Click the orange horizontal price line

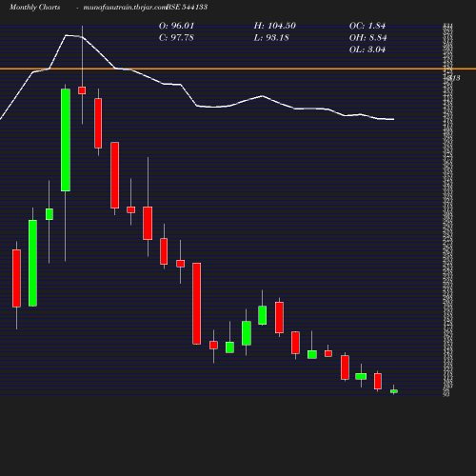click(x=238, y=69)
